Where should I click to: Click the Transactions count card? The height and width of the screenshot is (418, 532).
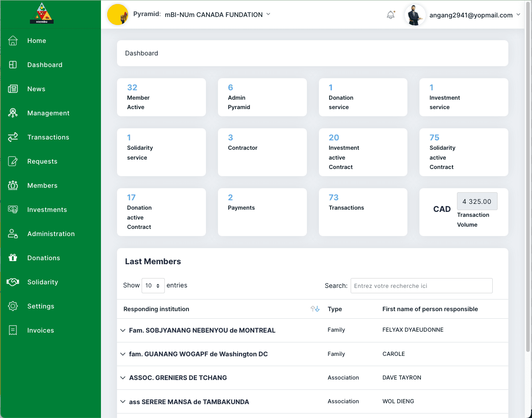[x=363, y=212]
